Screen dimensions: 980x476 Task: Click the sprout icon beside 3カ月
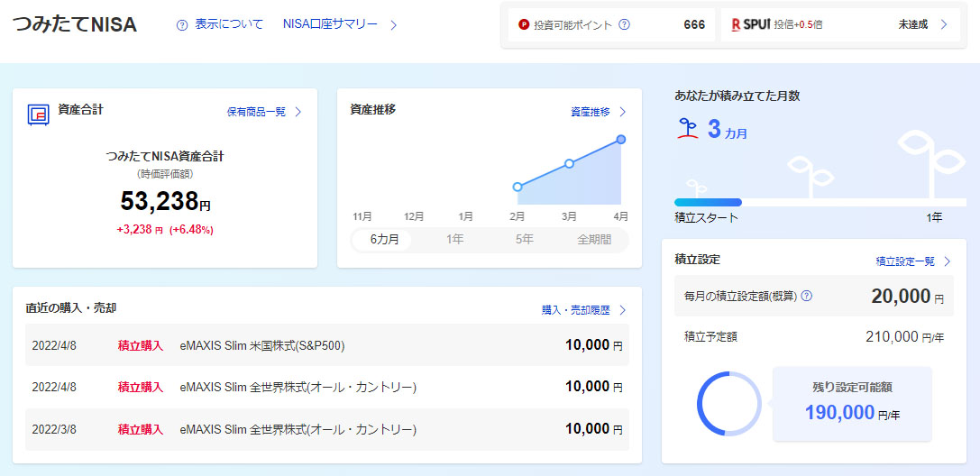click(x=688, y=131)
